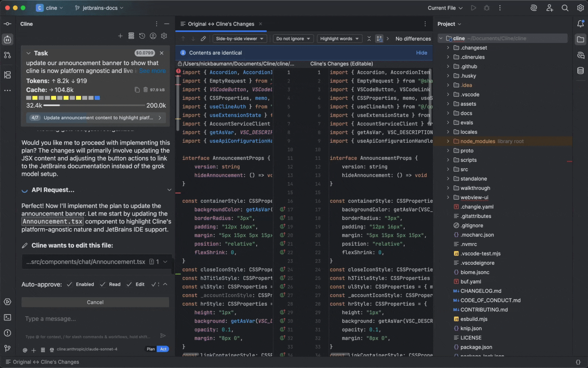The width and height of the screenshot is (588, 368).
Task: Open Project tool window icon on right
Action: (581, 40)
